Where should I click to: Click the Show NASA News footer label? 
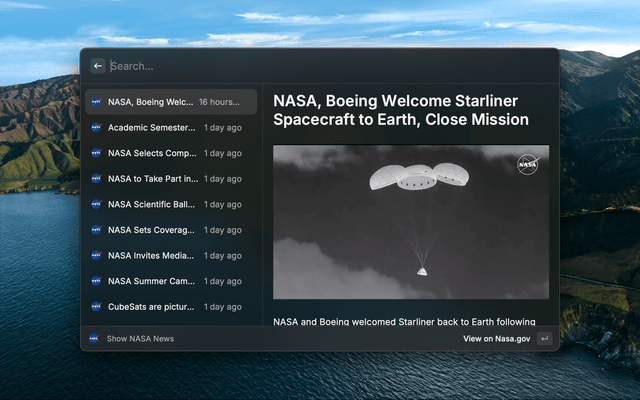tap(140, 339)
